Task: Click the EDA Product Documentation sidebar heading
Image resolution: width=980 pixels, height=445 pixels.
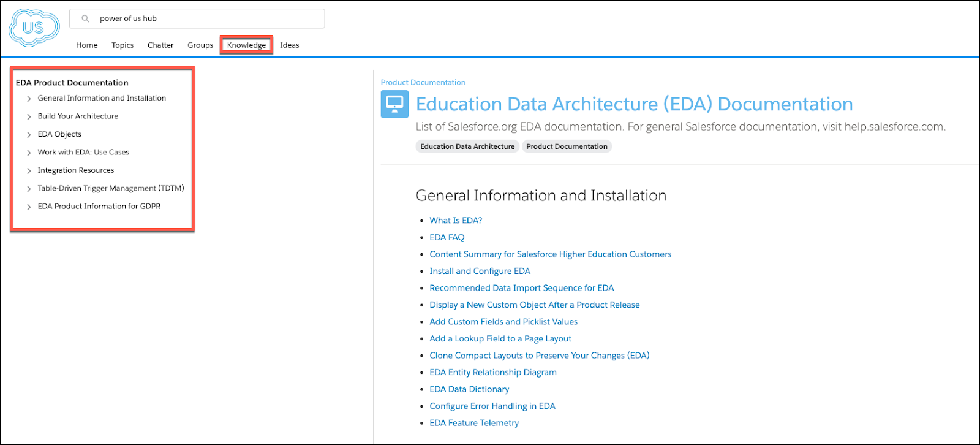Action: (72, 83)
